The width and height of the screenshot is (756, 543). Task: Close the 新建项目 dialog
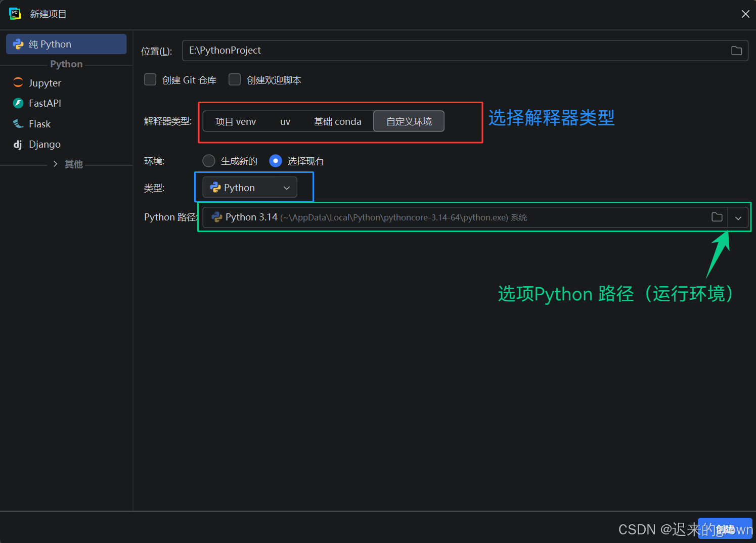click(745, 14)
